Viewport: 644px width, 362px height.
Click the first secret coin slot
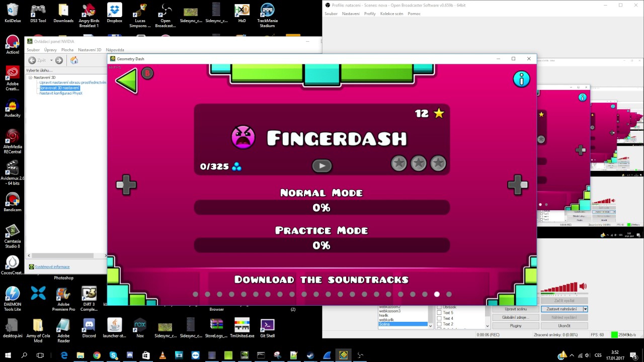(399, 163)
